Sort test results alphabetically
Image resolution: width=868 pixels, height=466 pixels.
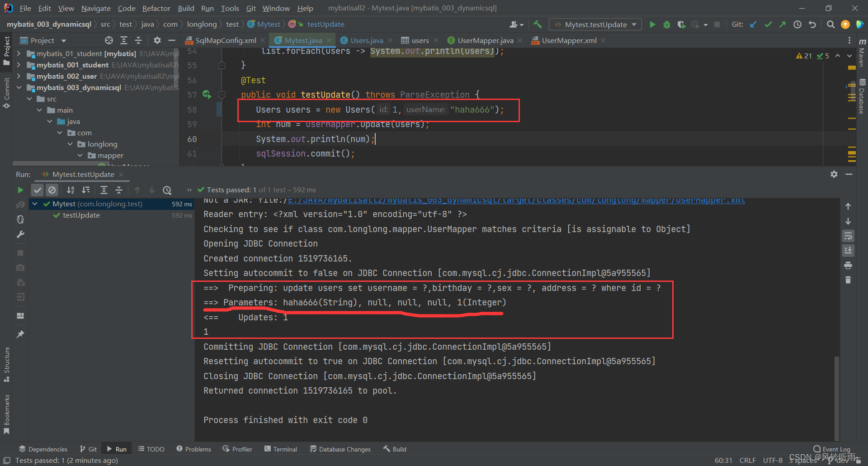(x=71, y=190)
